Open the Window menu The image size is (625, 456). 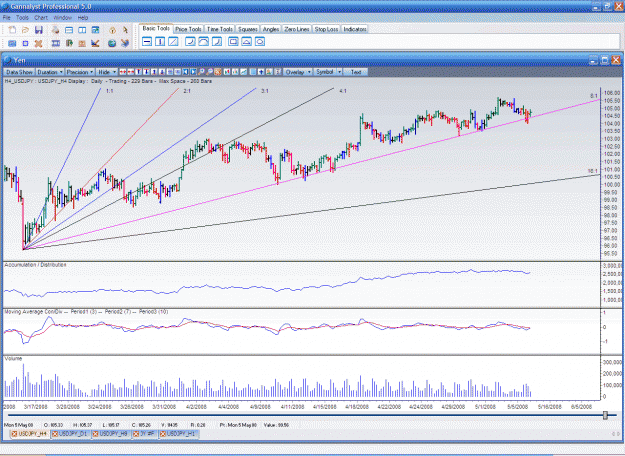pos(62,18)
